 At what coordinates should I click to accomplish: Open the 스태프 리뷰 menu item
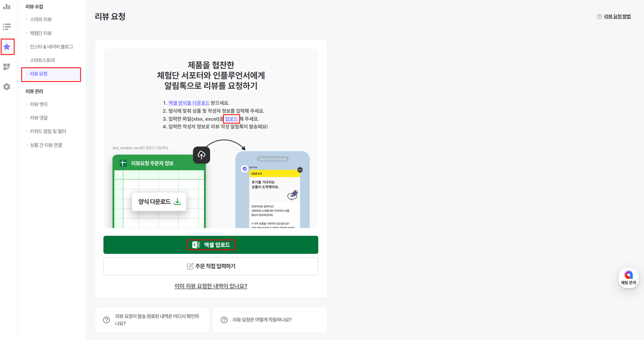click(x=41, y=20)
